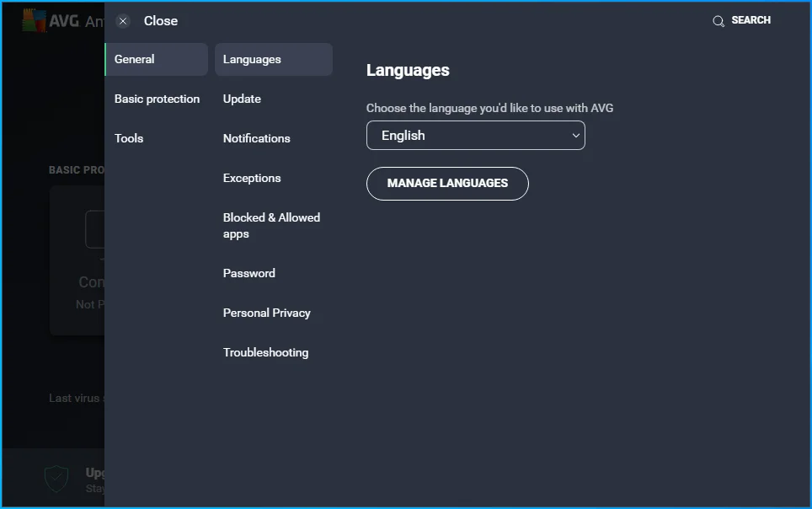Open the Tools settings category
Image resolution: width=812 pixels, height=509 pixels.
(x=129, y=138)
